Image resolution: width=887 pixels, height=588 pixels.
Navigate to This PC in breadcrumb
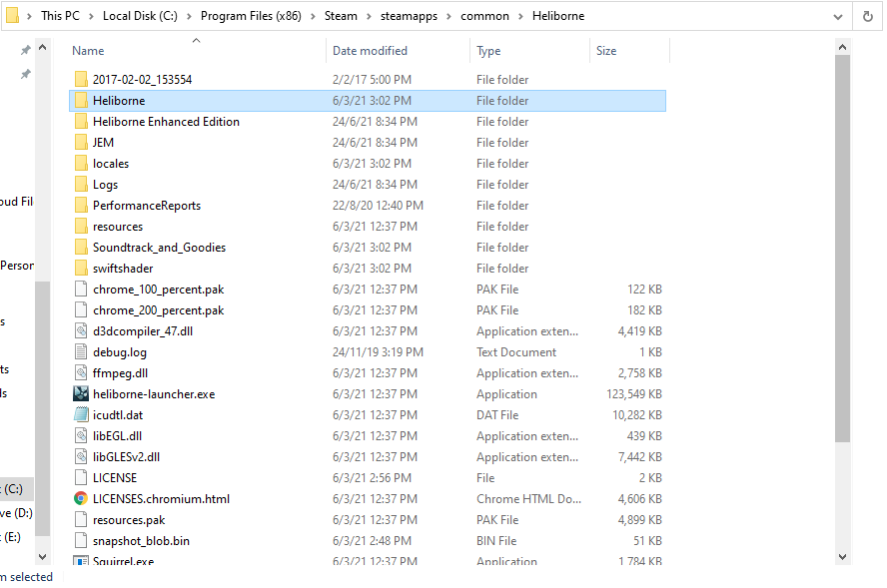[x=60, y=16]
